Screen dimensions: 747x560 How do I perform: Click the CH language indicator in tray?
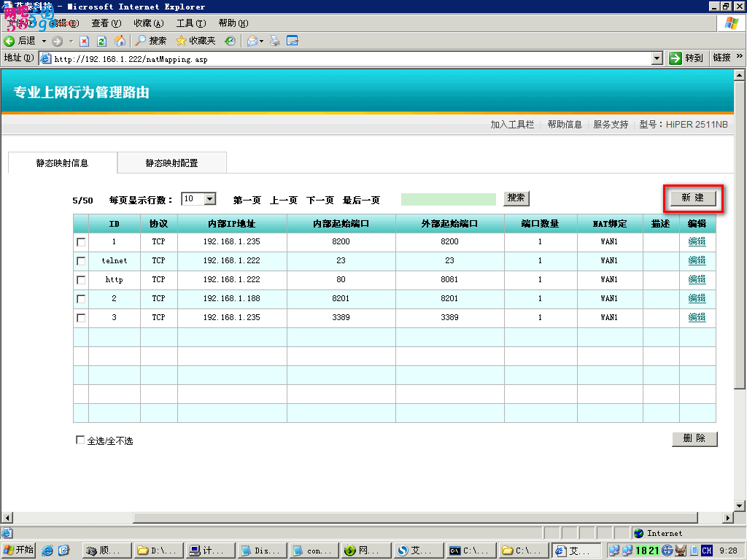[x=706, y=551]
